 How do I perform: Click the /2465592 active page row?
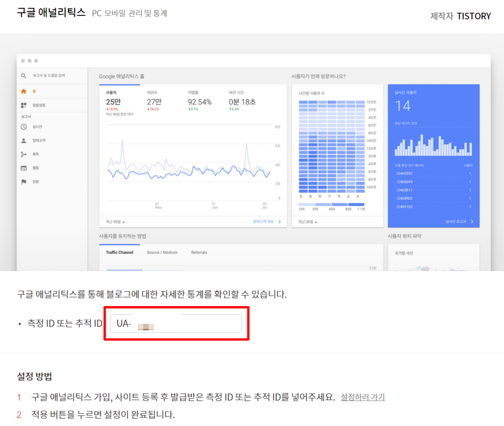[434, 173]
